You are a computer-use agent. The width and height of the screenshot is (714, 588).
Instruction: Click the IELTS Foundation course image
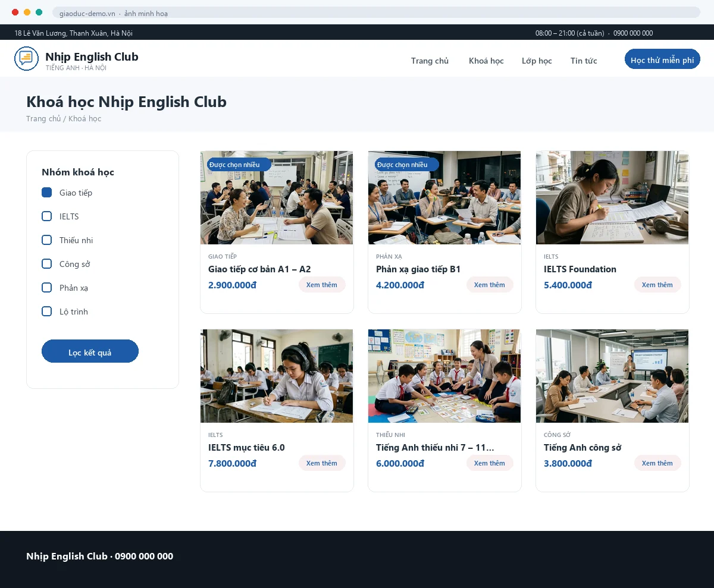[612, 197]
